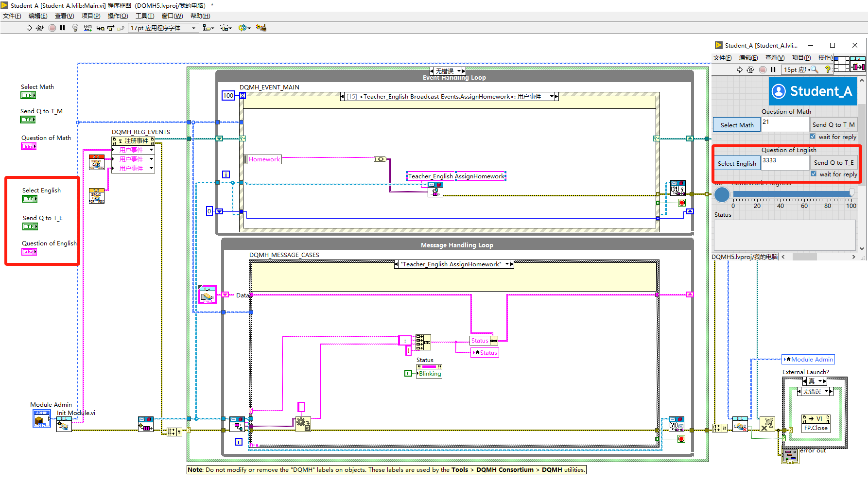The height and width of the screenshot is (484, 868).
Task: Click the Step Into debugging icon
Action: point(100,28)
